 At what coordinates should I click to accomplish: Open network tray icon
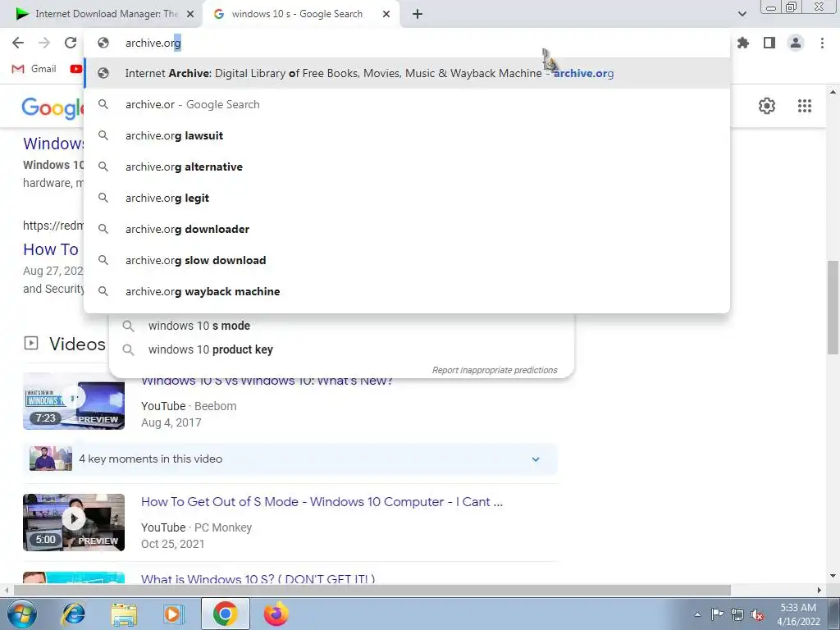[x=737, y=614]
